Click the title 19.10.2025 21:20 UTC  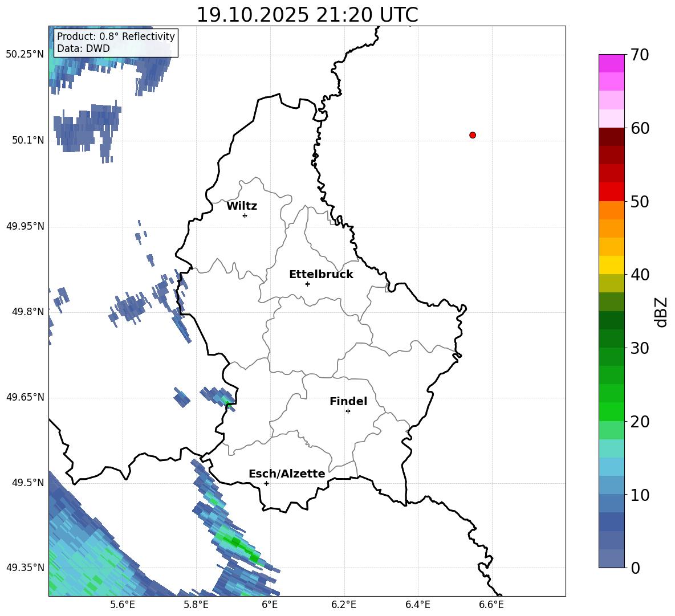click(x=307, y=15)
